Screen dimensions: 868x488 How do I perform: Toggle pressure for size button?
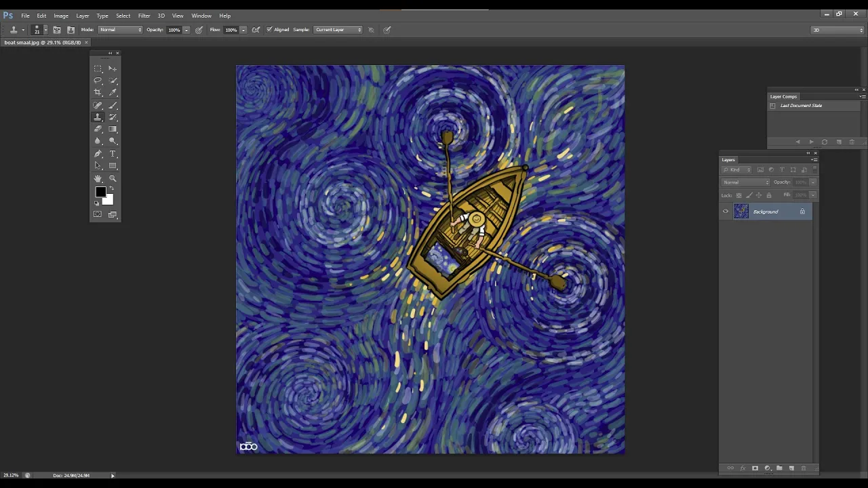pos(387,30)
